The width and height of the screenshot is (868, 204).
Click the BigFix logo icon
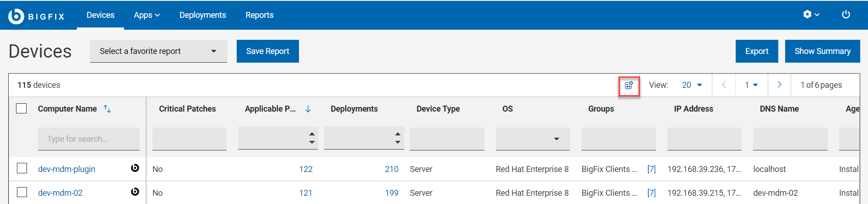16,16
